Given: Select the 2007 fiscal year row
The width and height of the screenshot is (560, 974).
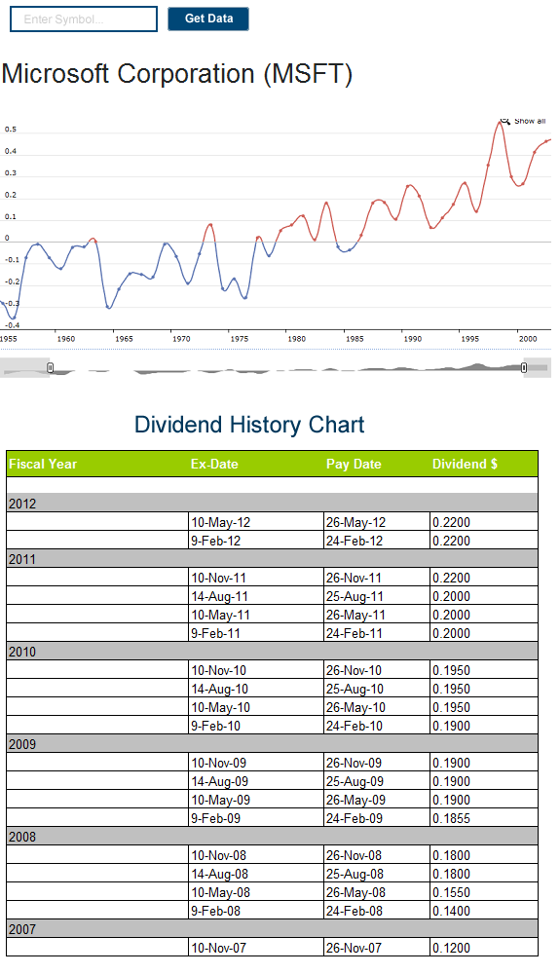Looking at the screenshot, I should click(272, 929).
